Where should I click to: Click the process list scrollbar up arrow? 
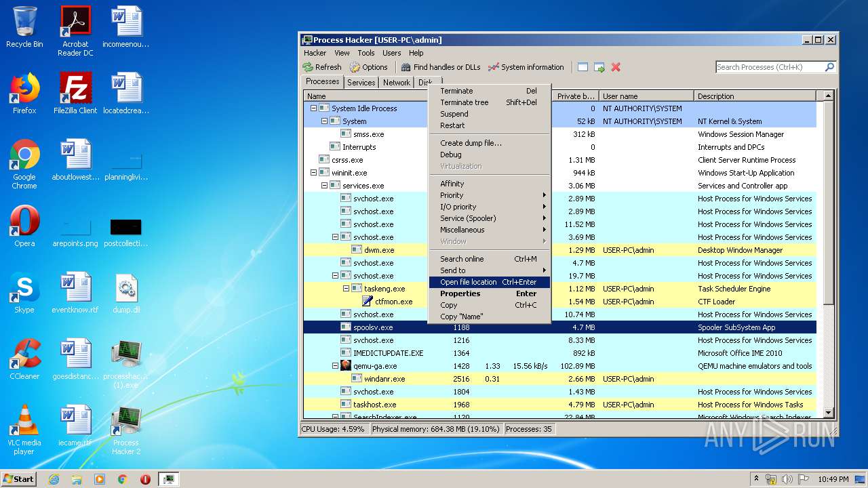point(828,96)
